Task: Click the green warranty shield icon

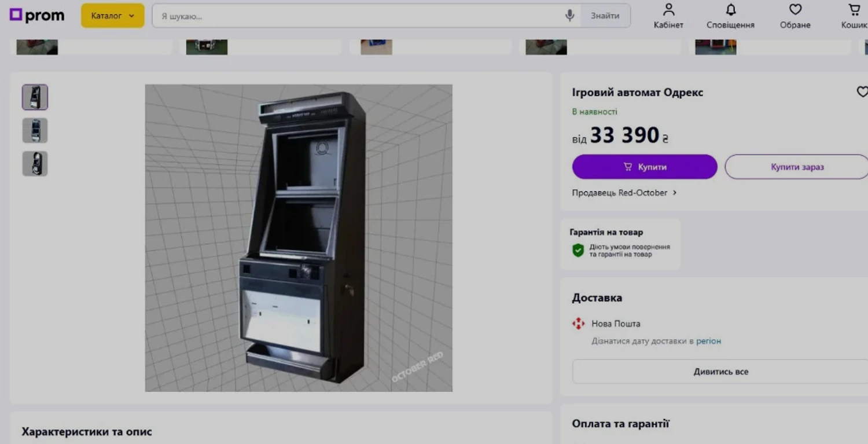Action: click(578, 250)
